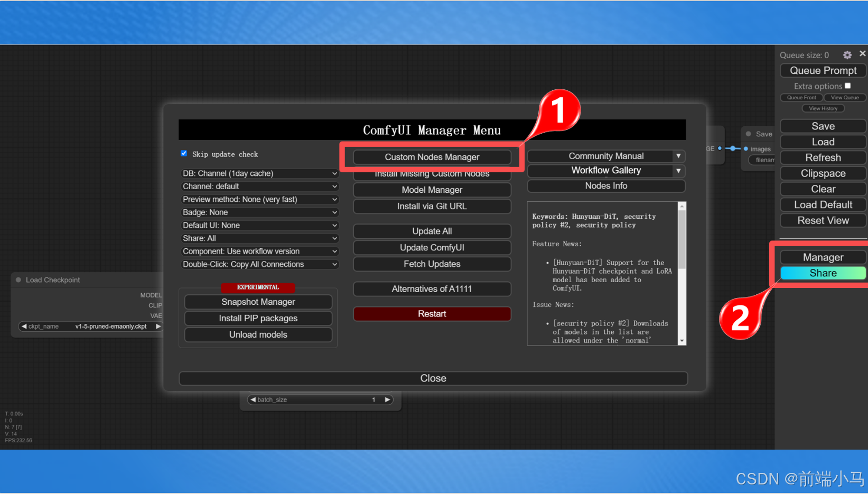The image size is (868, 494).
Task: Click Load Default button
Action: tap(823, 204)
